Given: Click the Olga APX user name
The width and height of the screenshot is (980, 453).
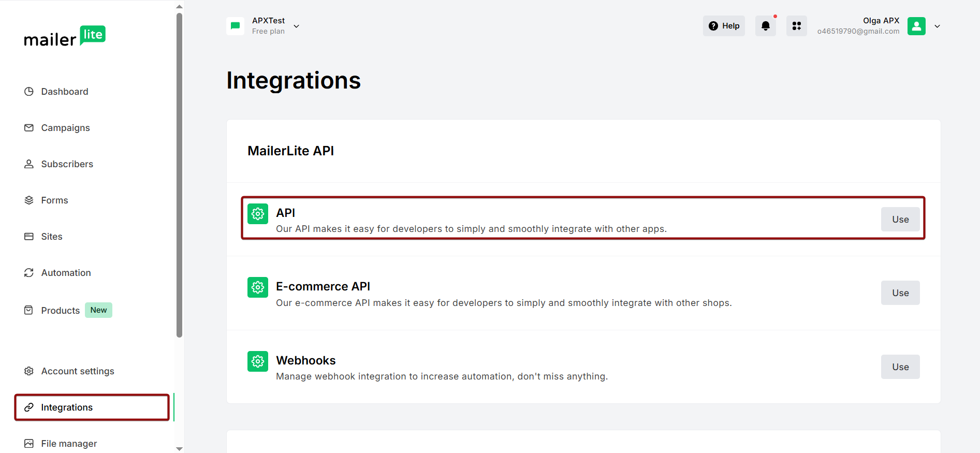Looking at the screenshot, I should coord(881,21).
